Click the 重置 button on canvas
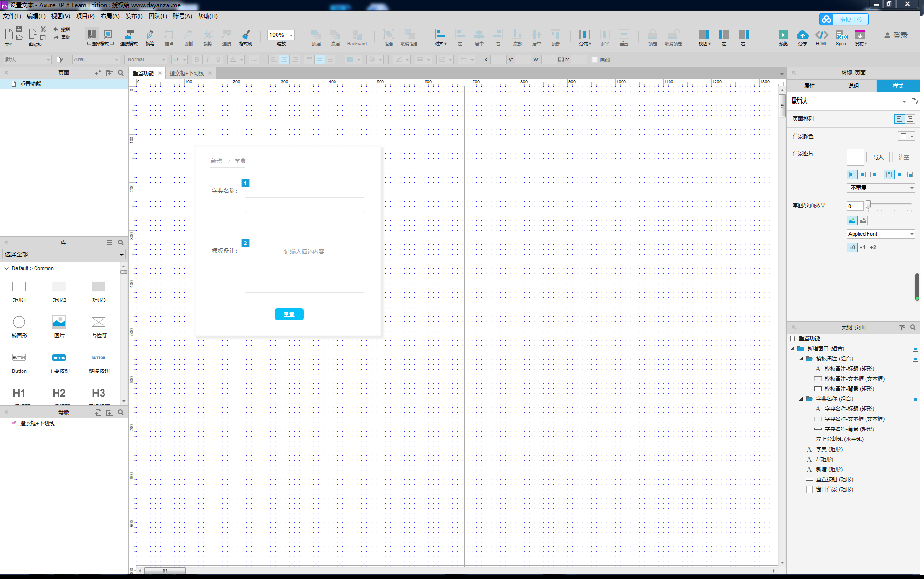The image size is (924, 579). pos(289,314)
